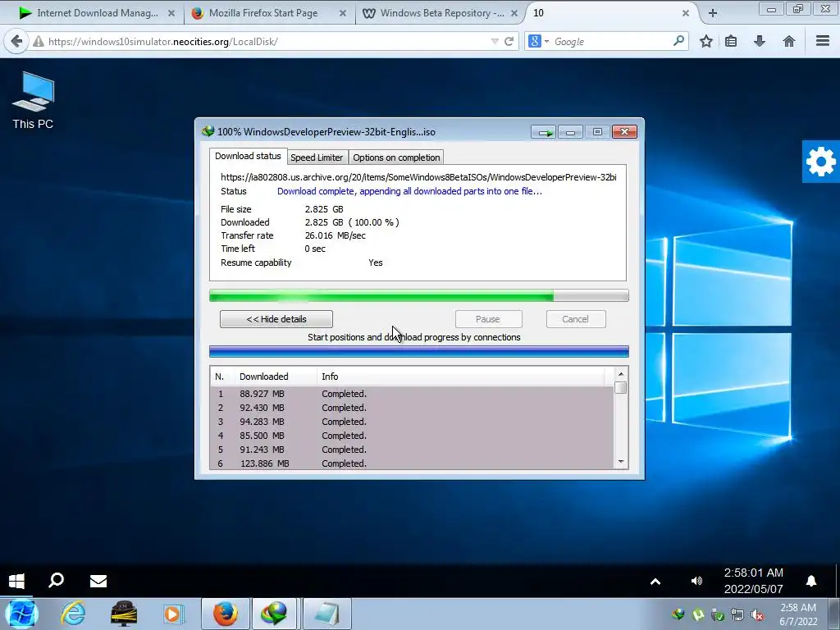The height and width of the screenshot is (630, 840).
Task: Click the uTorrent system tray icon
Action: tap(698, 614)
